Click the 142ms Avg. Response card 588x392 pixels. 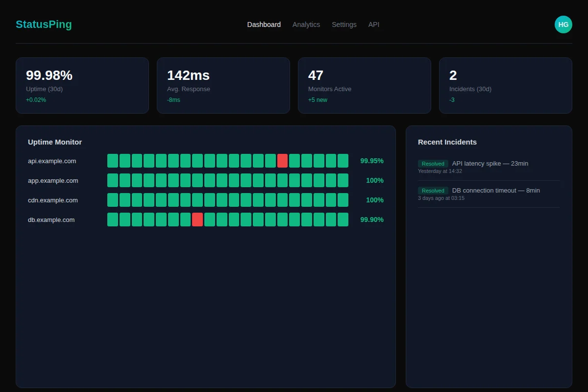tap(223, 85)
